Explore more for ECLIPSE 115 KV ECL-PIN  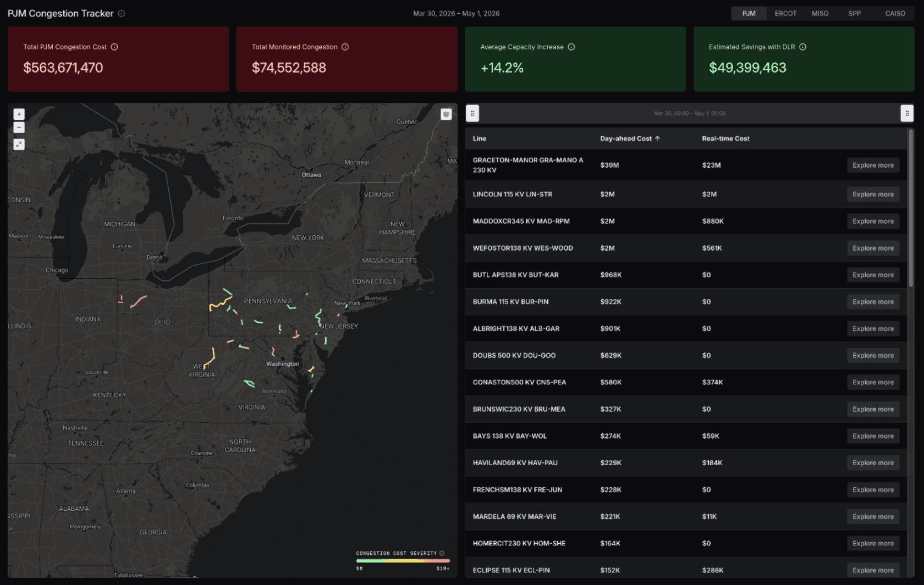[873, 570]
